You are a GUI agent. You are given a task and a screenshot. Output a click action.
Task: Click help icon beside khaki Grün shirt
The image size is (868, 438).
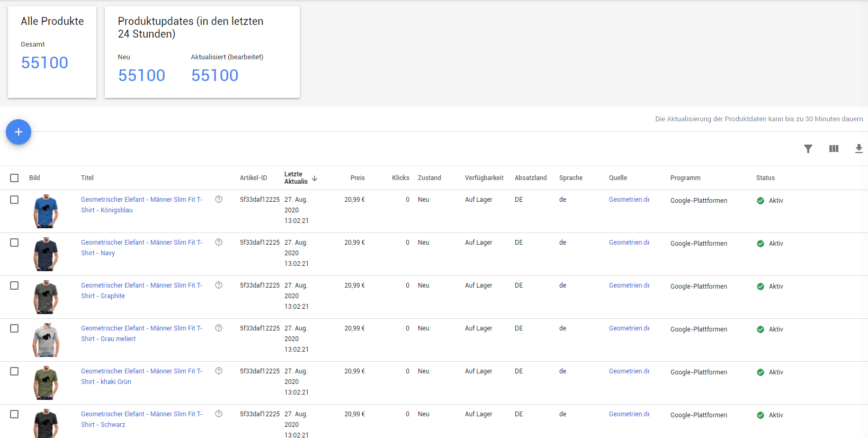[x=219, y=371]
